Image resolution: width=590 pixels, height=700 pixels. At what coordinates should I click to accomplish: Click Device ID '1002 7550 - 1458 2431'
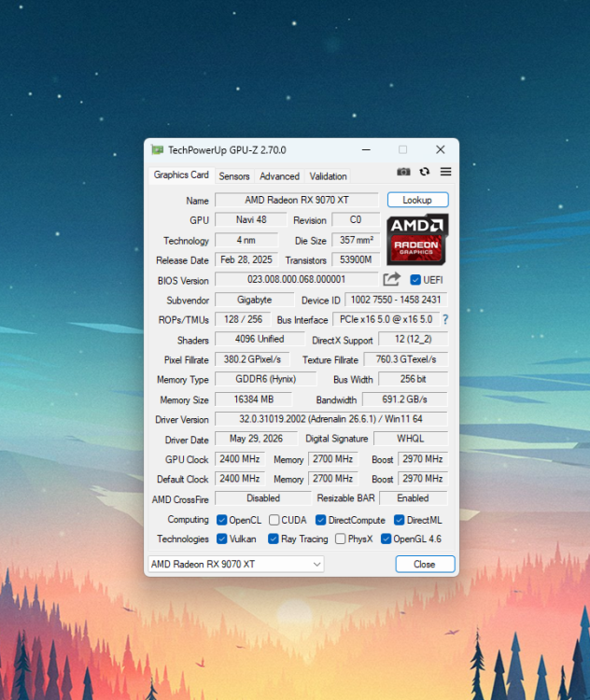[x=396, y=300]
